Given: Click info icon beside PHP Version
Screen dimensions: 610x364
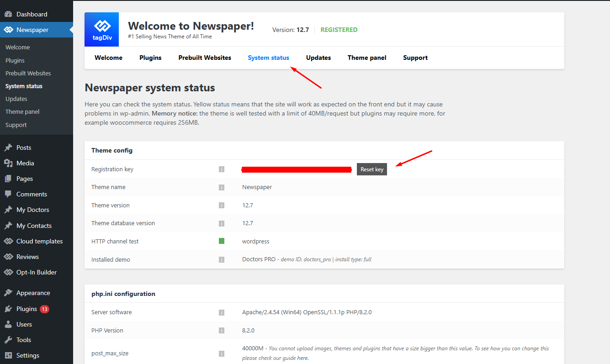Looking at the screenshot, I should [x=222, y=330].
